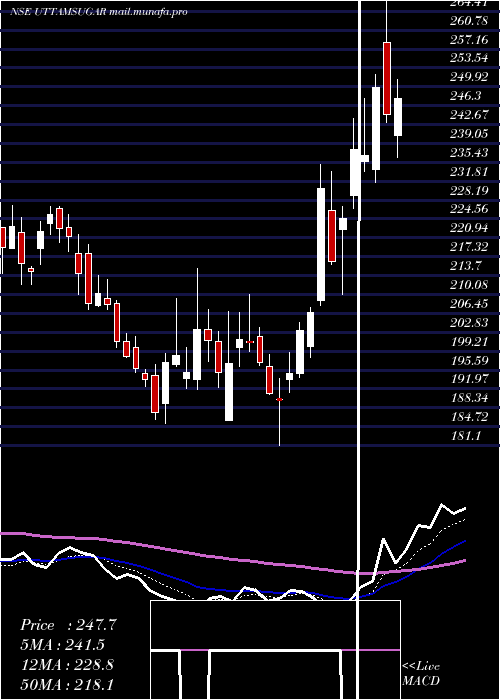Select the 217.32 price axis label
500x700 pixels.
click(x=470, y=247)
